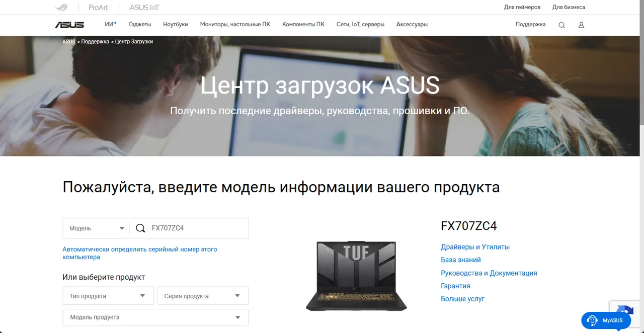Open the Гаджеты menu
This screenshot has height=333, width=644.
tap(140, 24)
